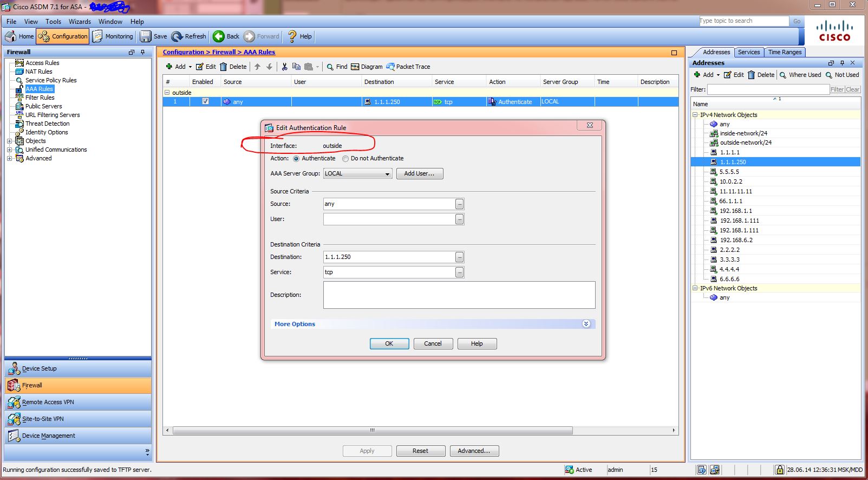Collapse the outside interface rule group

pyautogui.click(x=167, y=93)
